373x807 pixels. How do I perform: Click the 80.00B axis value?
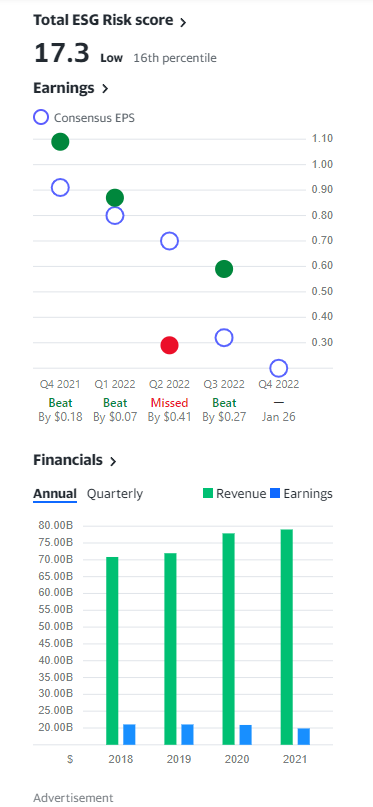pyautogui.click(x=56, y=526)
